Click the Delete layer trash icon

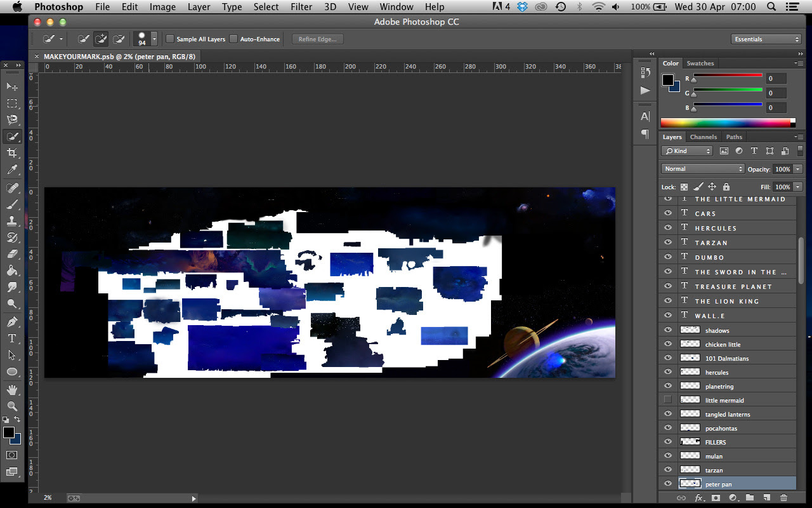tap(783, 498)
